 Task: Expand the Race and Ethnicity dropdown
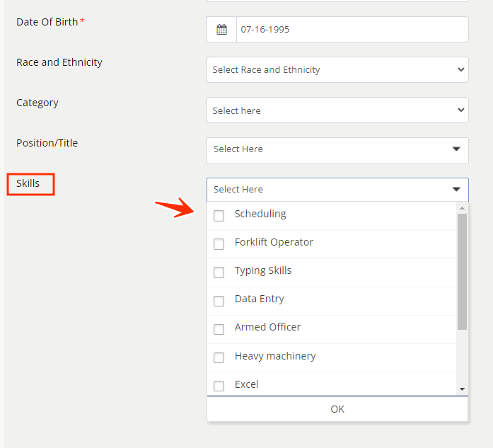pos(337,70)
